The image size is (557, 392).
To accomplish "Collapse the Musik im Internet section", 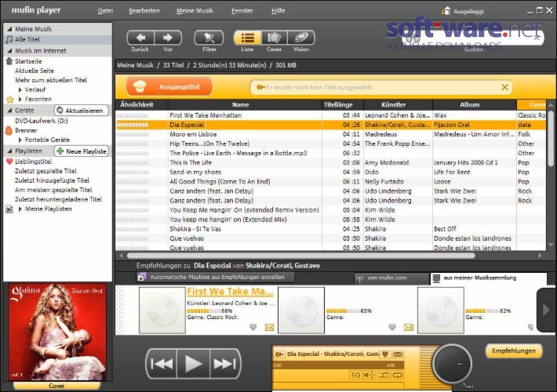I will coord(9,51).
